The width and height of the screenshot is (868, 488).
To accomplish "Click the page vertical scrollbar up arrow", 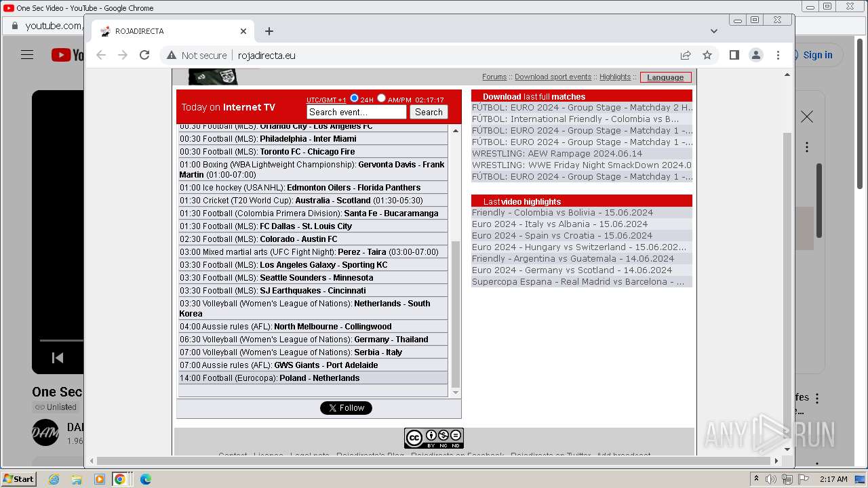I will [x=787, y=75].
